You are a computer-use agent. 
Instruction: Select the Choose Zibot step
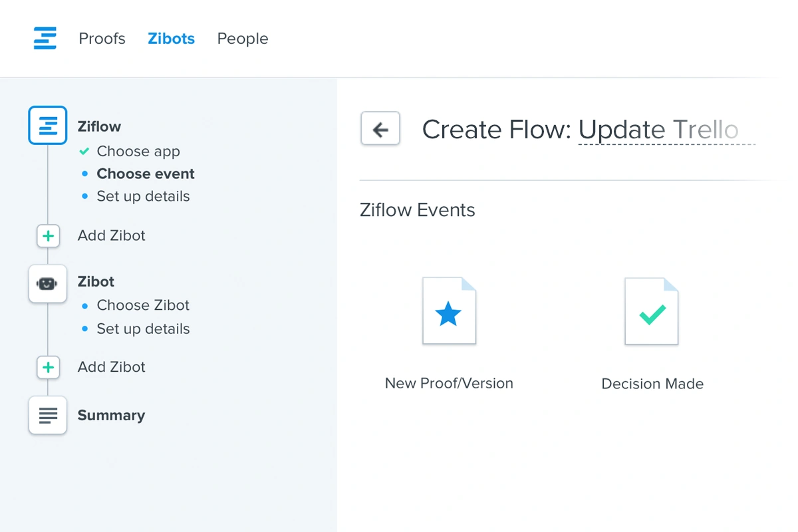click(143, 306)
